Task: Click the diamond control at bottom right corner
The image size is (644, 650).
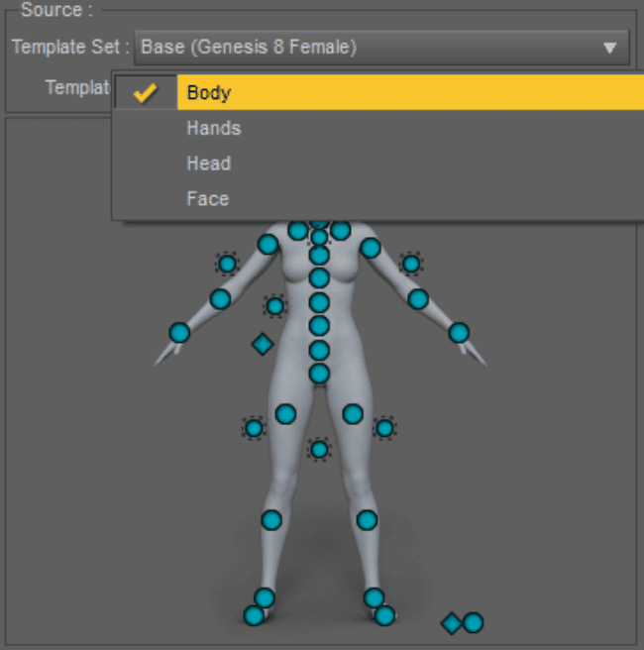Action: click(452, 623)
